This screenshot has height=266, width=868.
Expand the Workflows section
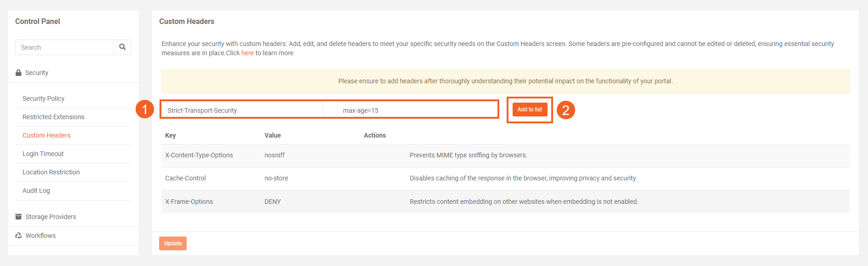tap(40, 236)
